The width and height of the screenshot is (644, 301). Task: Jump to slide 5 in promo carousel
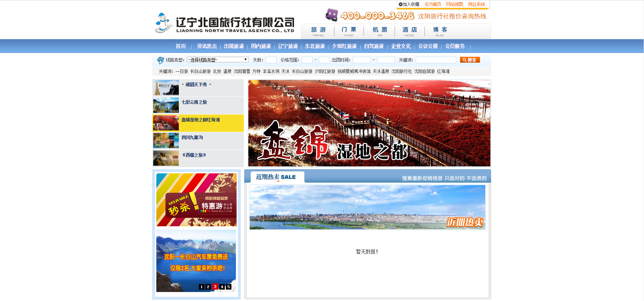click(229, 287)
